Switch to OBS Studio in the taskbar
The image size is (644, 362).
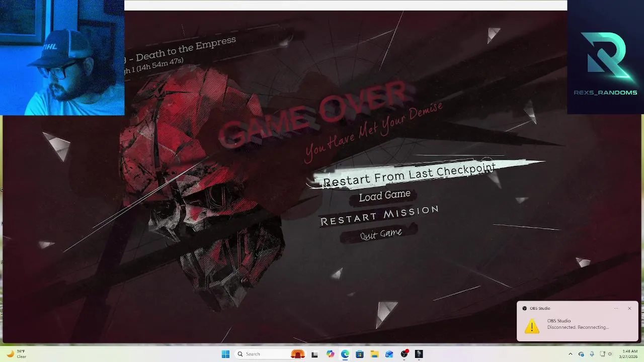point(404,354)
